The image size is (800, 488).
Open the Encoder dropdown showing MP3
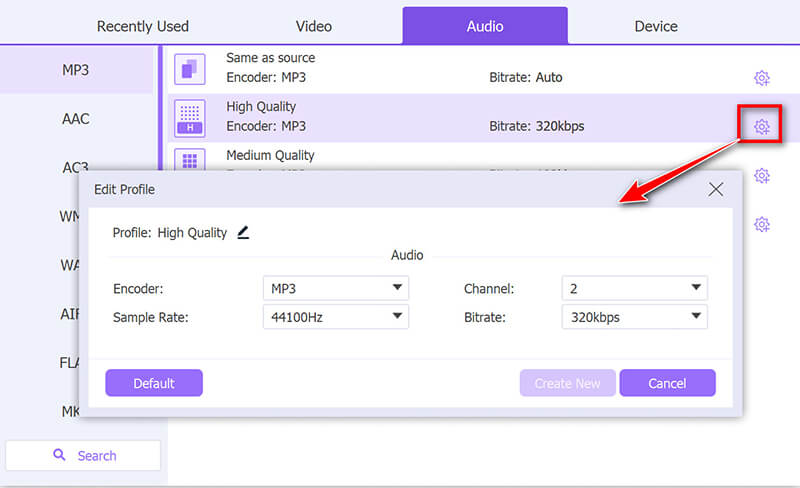pos(336,288)
